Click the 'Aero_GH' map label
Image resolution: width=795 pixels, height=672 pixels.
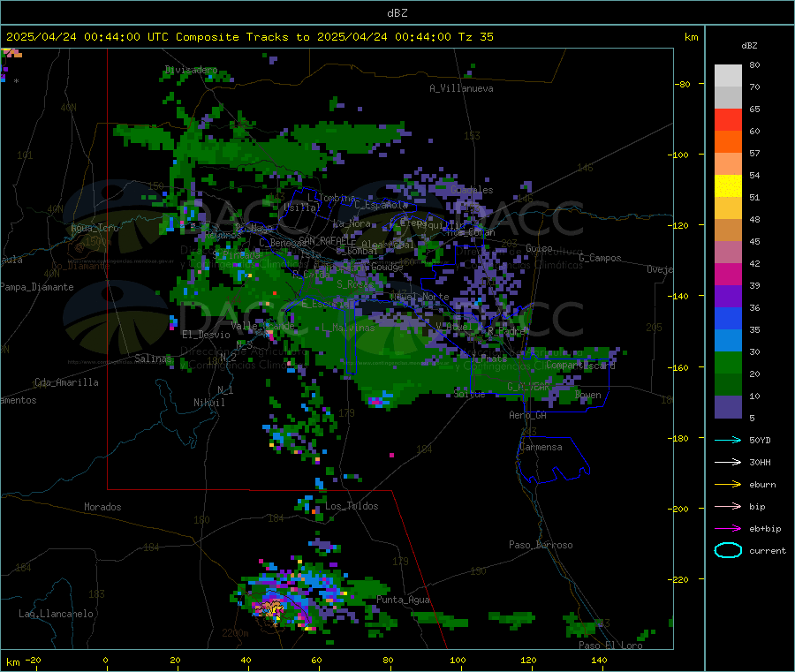pos(528,415)
